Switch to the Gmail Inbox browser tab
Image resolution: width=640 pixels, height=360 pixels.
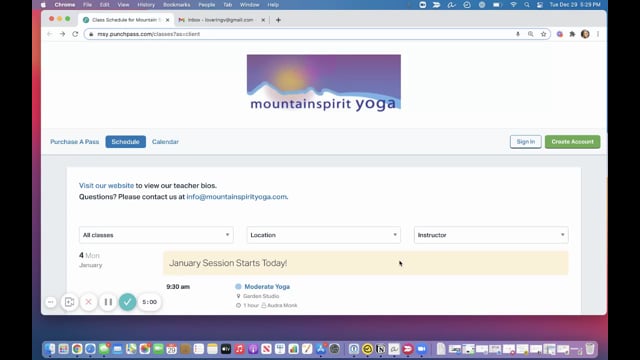221,20
